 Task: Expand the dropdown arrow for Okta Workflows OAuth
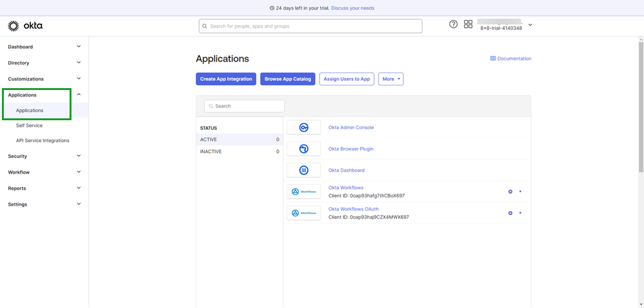click(520, 213)
